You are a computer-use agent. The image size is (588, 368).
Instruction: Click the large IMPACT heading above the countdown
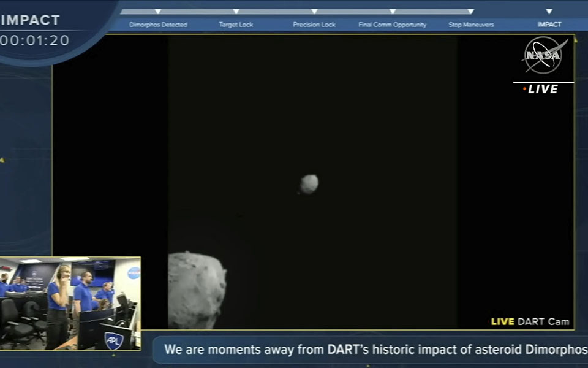pos(31,20)
